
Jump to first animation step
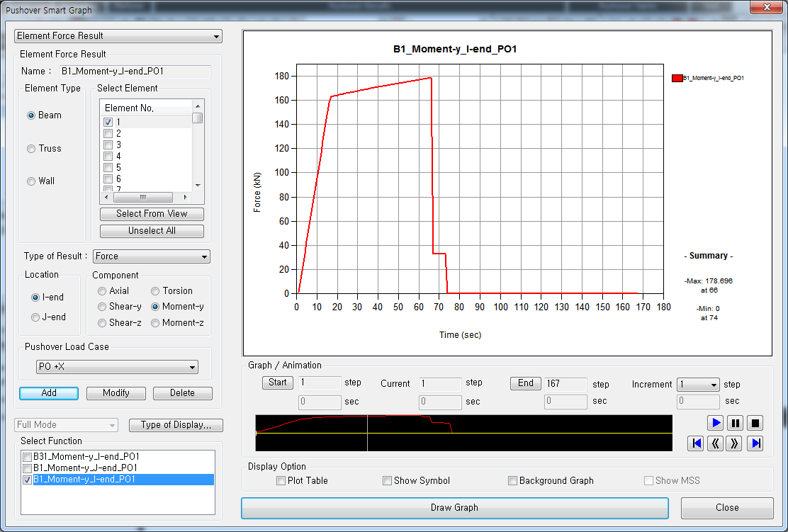pyautogui.click(x=696, y=443)
